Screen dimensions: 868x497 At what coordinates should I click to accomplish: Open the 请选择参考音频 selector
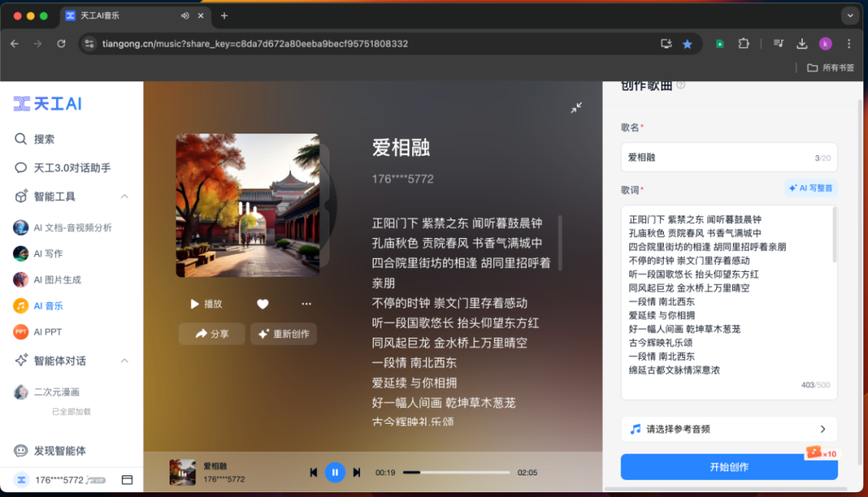[x=728, y=429]
